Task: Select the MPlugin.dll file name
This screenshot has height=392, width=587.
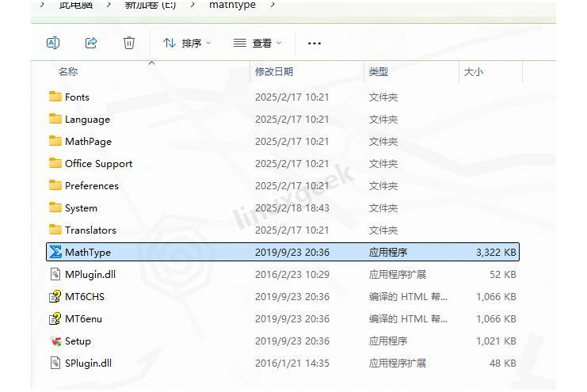Action: click(x=90, y=275)
